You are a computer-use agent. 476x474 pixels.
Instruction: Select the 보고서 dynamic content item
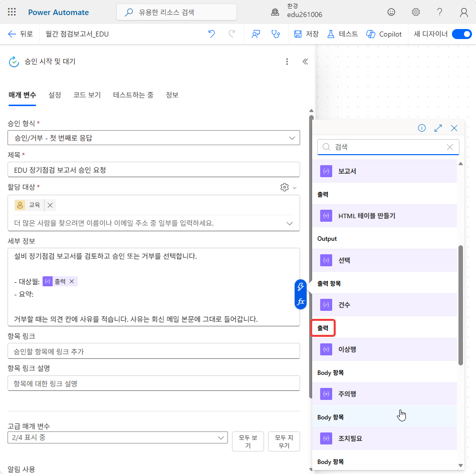385,171
